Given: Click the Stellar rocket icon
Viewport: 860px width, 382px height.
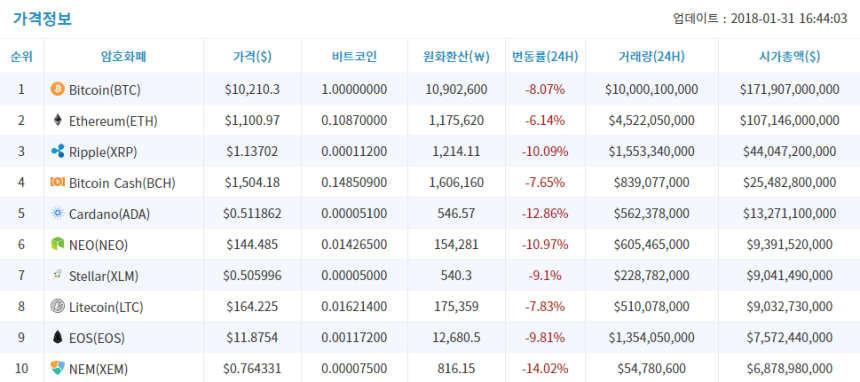Looking at the screenshot, I should [58, 275].
